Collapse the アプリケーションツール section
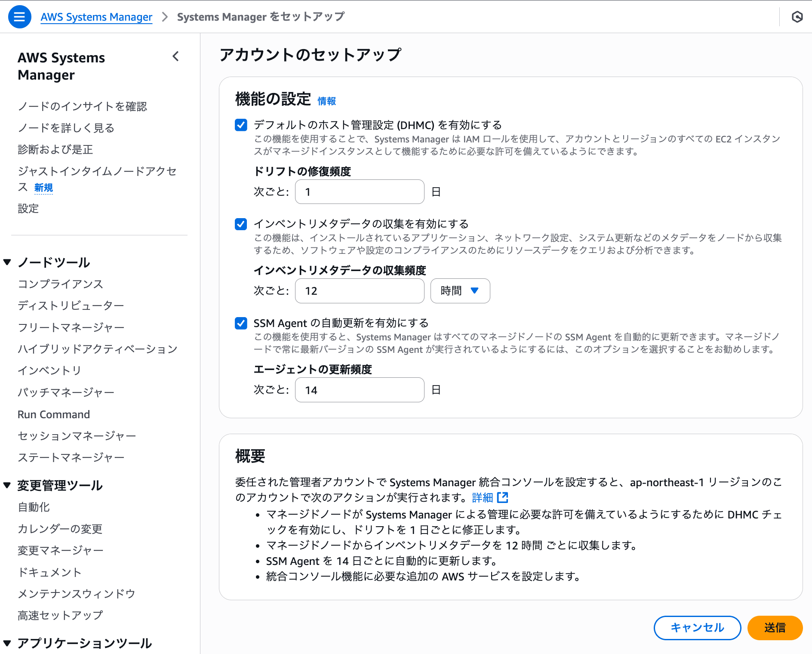Viewport: 812px width, 654px height. [7, 643]
